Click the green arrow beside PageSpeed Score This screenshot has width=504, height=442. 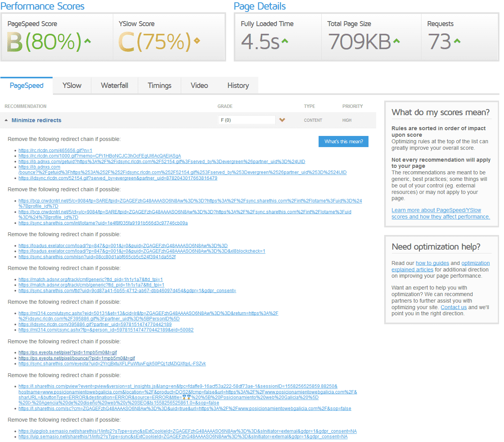[88, 41]
